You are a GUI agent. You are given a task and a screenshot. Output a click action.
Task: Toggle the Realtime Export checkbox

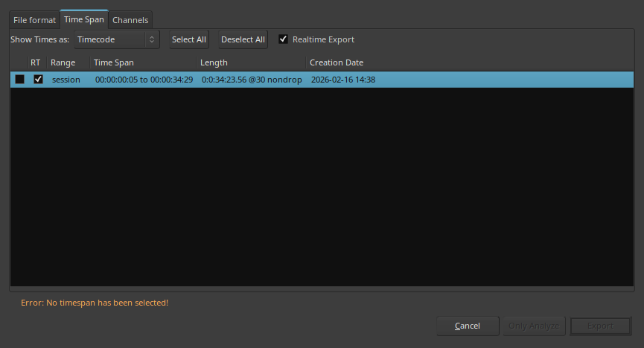[x=283, y=39]
